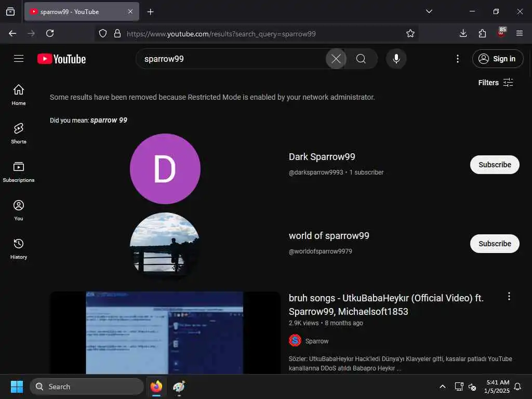Open the YouTube hamburger guide menu
532x399 pixels.
19,59
